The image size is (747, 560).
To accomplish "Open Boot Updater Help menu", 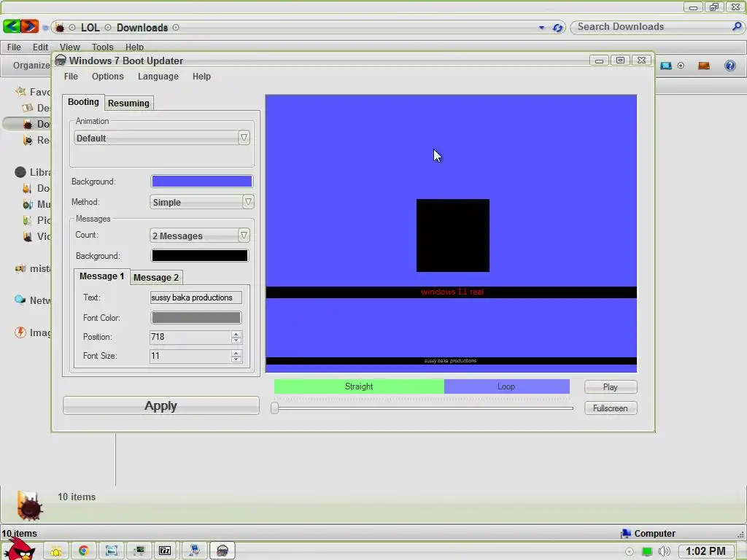I will pos(201,77).
